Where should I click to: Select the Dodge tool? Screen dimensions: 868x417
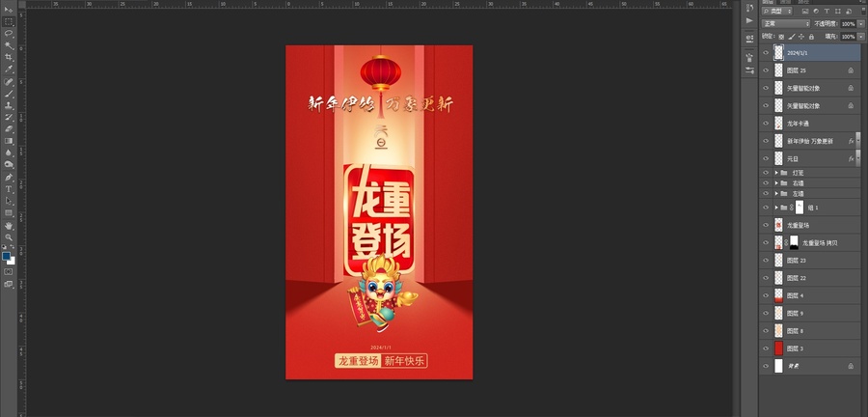tap(9, 165)
